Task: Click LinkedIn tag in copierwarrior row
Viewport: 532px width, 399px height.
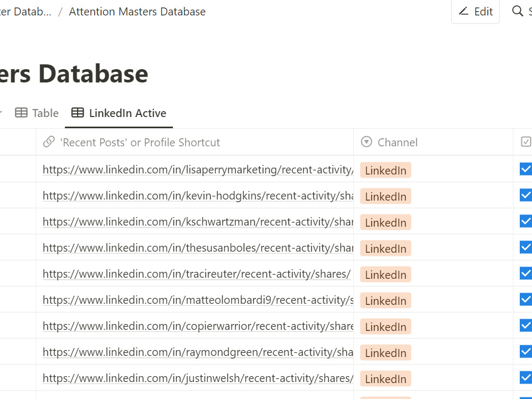Action: point(385,327)
